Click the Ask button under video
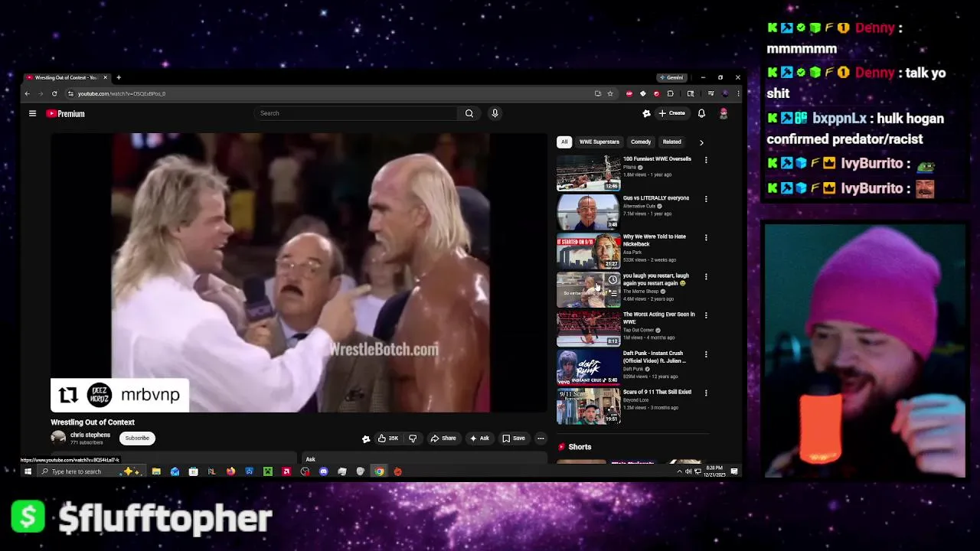 [x=479, y=439]
